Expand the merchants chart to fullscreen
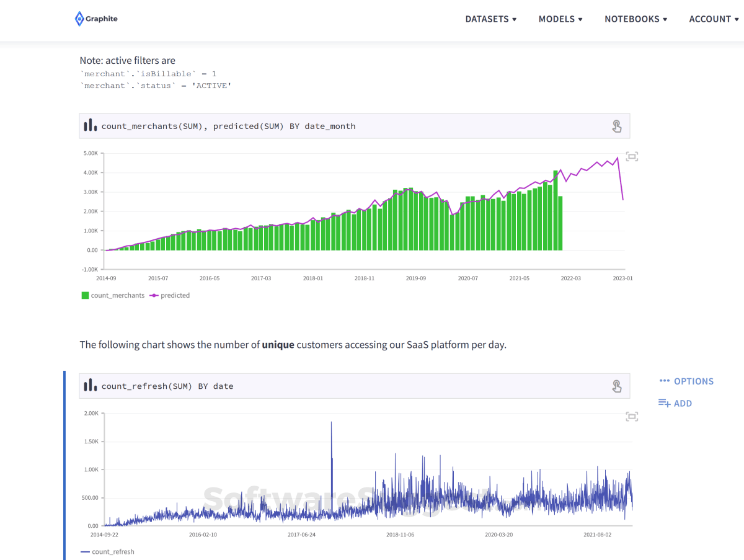The width and height of the screenshot is (744, 560). click(631, 157)
